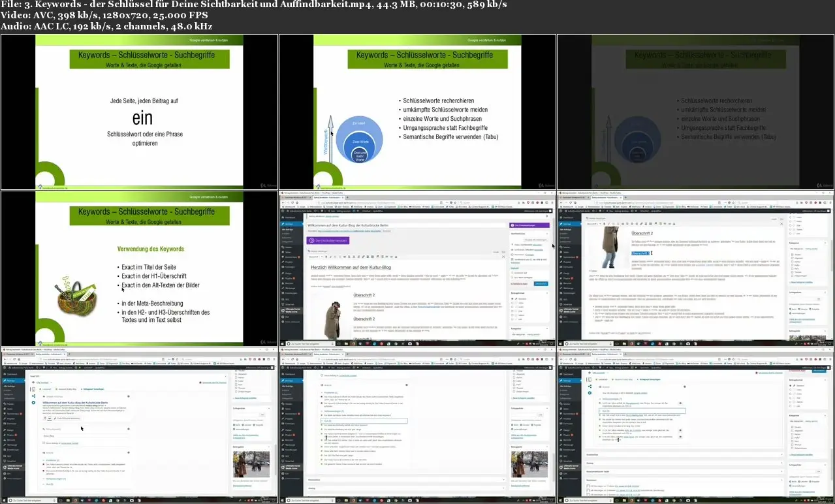835x504 pixels.
Task: Expand "Gut (9)" in the Yoast analysis
Action: point(48,484)
